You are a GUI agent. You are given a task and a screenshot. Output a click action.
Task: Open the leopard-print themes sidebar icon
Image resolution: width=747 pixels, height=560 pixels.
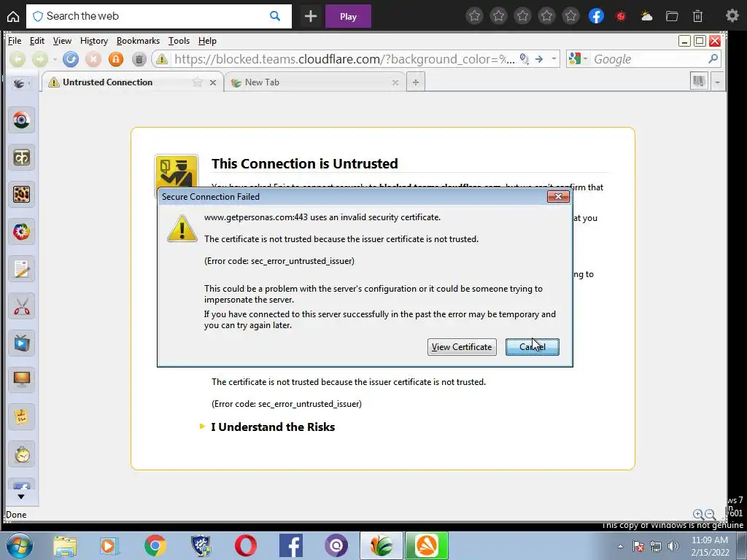point(21,194)
